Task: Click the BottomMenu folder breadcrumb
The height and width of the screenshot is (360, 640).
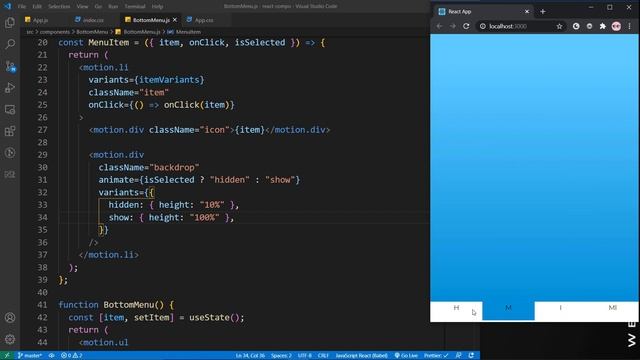Action: pos(92,32)
